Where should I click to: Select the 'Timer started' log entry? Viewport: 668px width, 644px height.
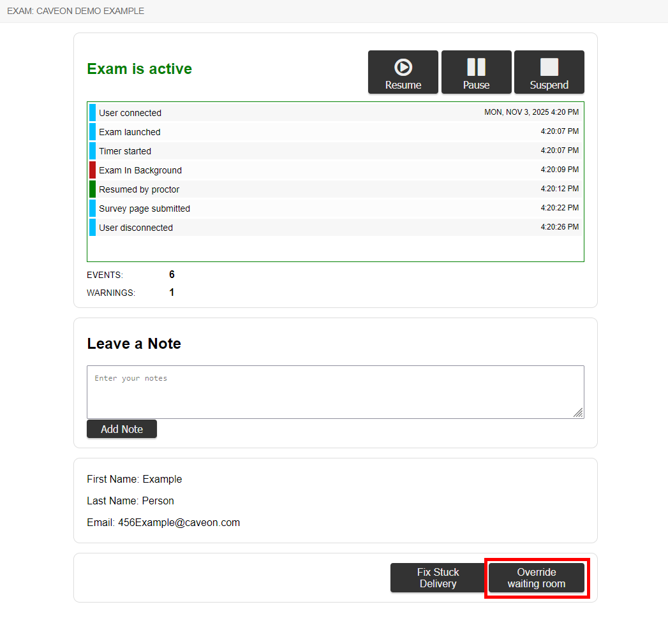(x=336, y=151)
